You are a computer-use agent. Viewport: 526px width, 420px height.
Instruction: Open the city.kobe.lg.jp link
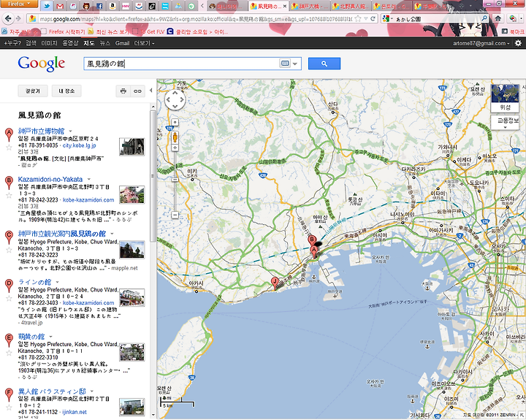pos(79,145)
